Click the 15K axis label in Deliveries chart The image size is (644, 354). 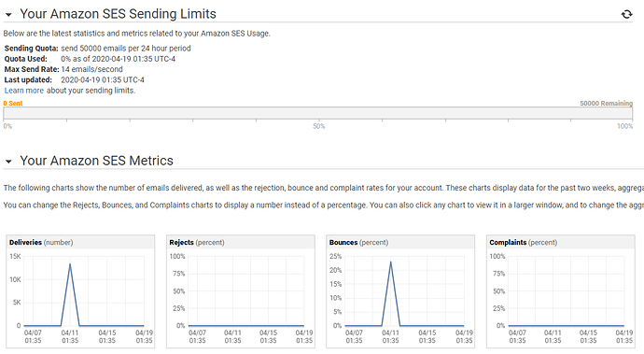(15, 256)
